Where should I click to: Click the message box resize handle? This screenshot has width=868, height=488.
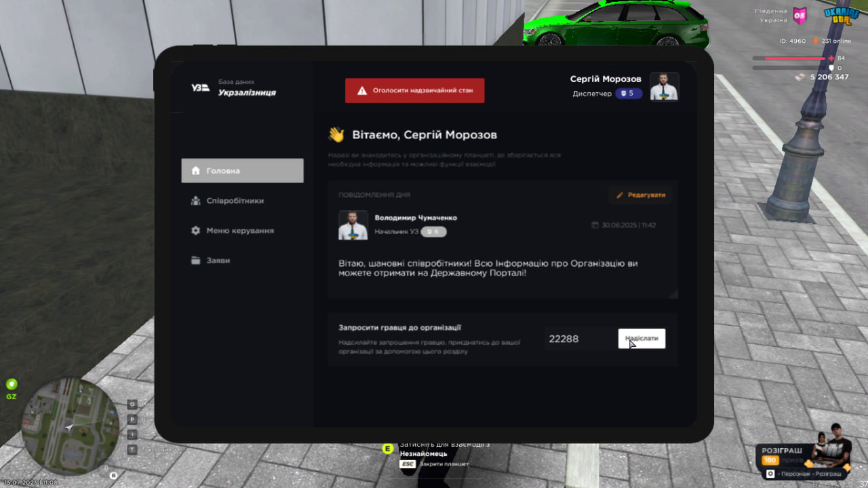coord(673,295)
